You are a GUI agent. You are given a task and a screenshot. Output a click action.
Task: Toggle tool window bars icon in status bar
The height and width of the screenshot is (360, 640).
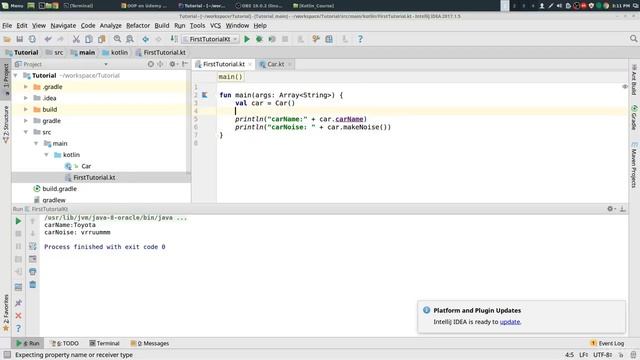(x=7, y=355)
